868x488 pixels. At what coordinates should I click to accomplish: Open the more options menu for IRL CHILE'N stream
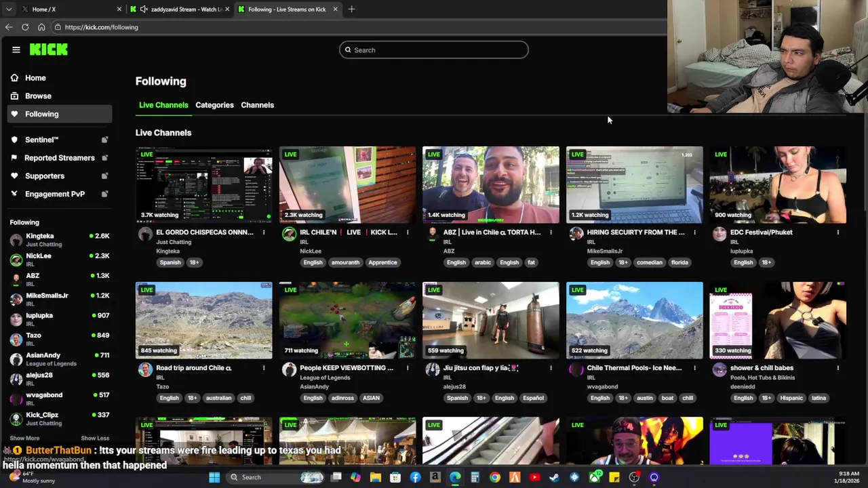tap(408, 232)
